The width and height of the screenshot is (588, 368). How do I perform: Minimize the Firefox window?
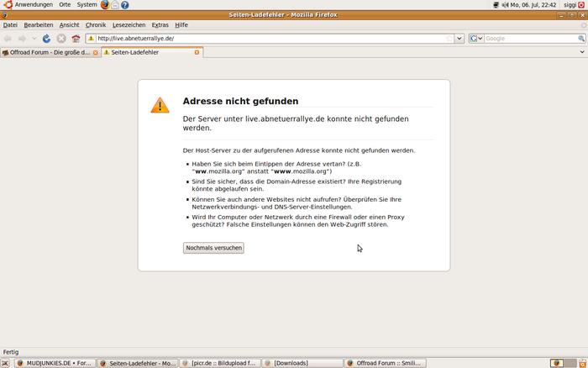pyautogui.click(x=561, y=15)
